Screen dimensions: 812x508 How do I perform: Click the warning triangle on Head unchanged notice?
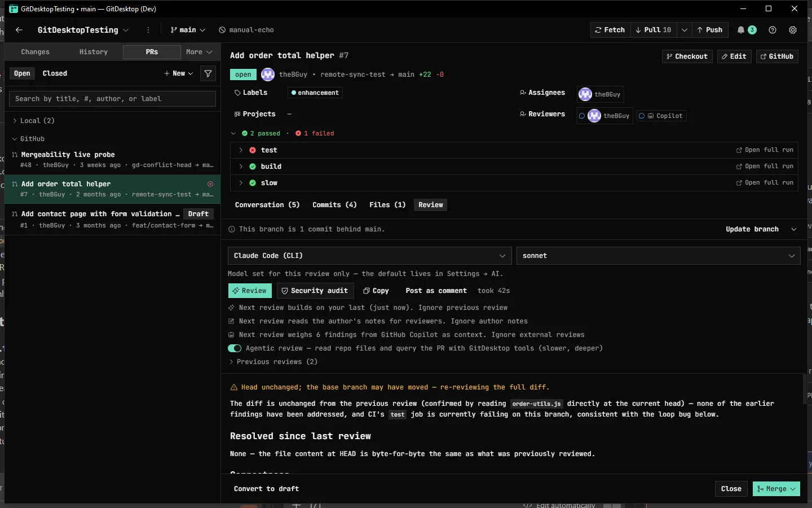point(233,387)
